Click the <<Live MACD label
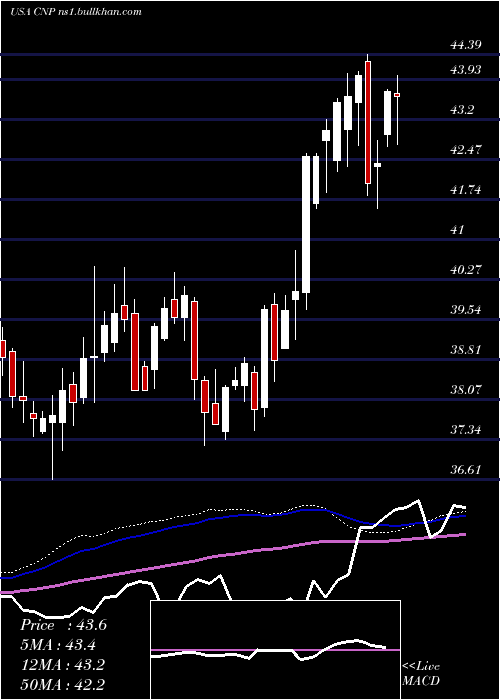The image size is (500, 700). tap(421, 673)
